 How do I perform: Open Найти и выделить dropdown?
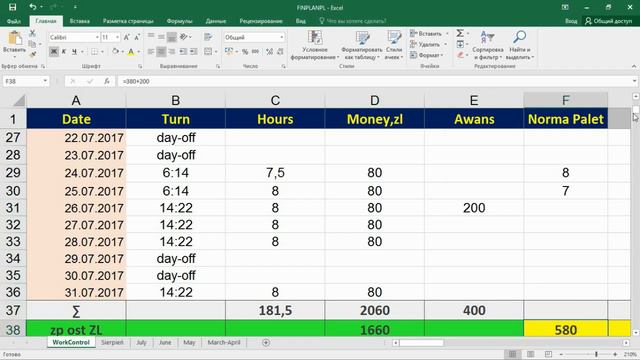tap(520, 45)
